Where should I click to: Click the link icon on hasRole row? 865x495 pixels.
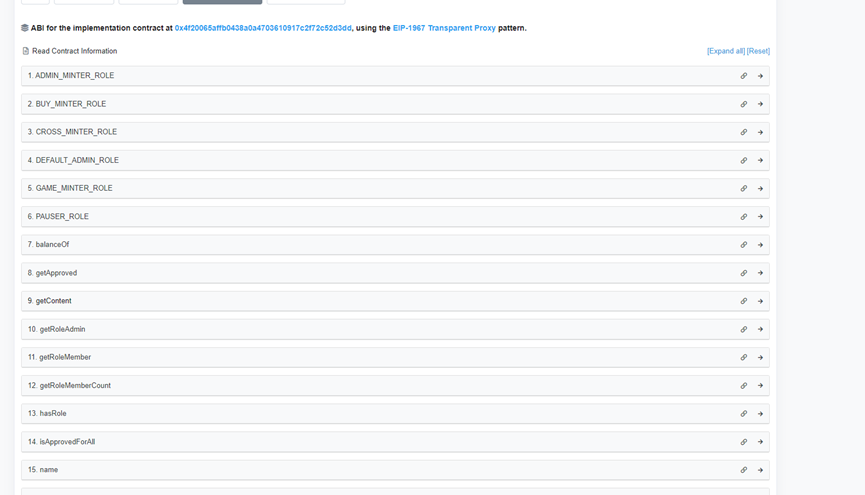coord(743,413)
